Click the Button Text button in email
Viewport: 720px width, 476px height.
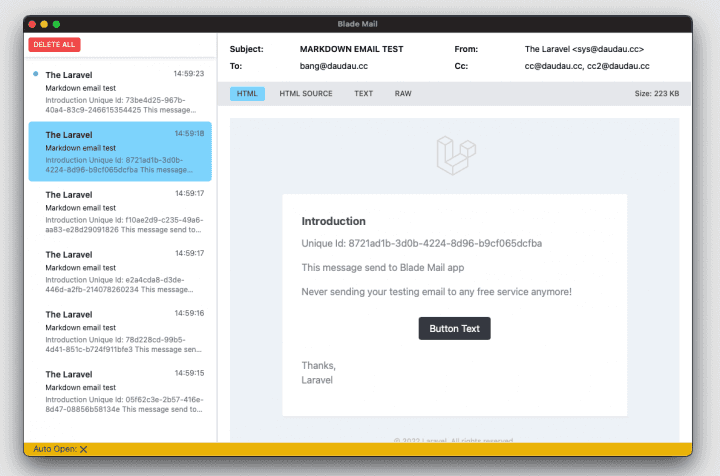pyautogui.click(x=454, y=329)
